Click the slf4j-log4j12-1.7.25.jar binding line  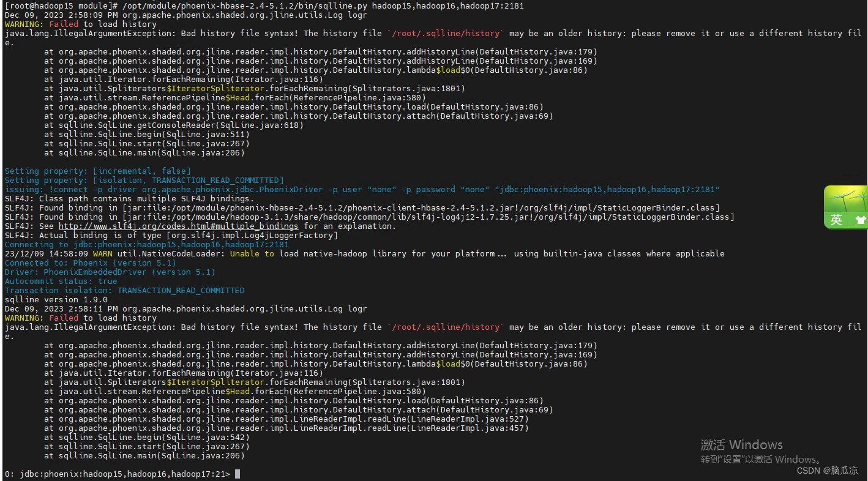click(x=369, y=217)
